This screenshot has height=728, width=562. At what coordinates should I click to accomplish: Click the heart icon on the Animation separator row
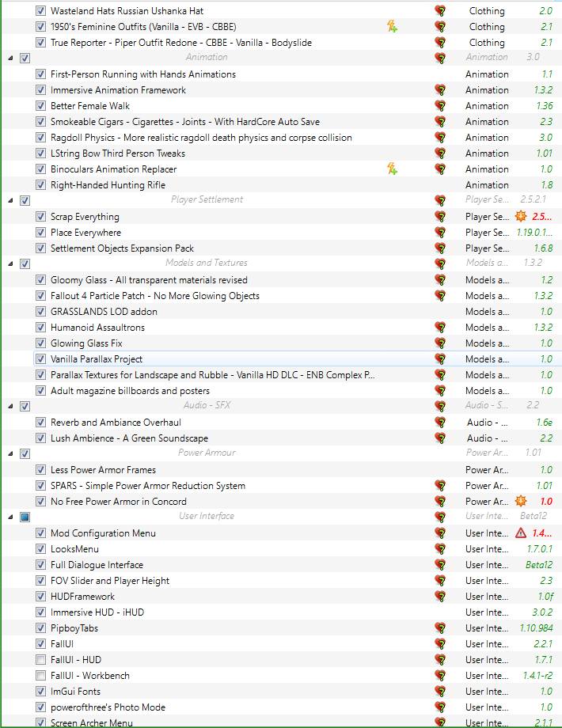(440, 58)
